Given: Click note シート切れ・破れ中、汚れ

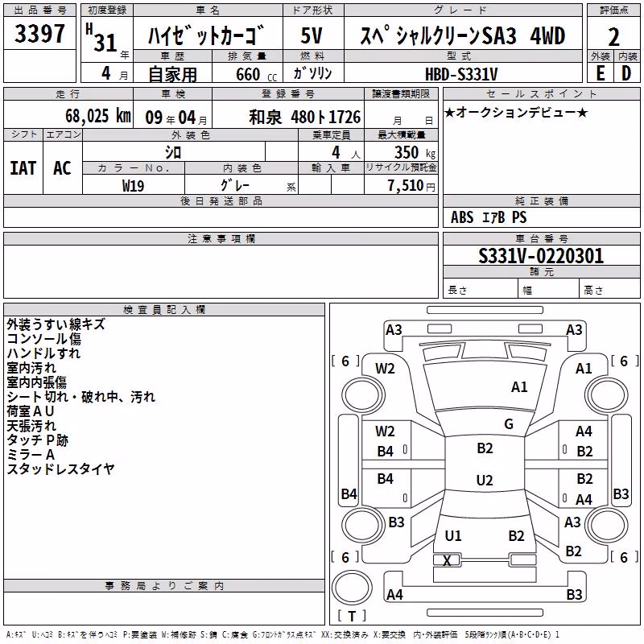Looking at the screenshot, I should [x=81, y=396].
